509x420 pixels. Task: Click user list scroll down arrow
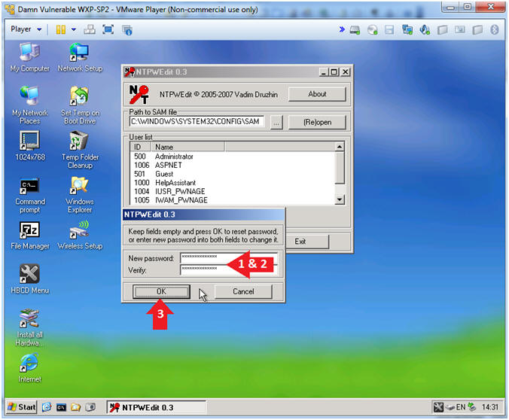pyautogui.click(x=340, y=199)
